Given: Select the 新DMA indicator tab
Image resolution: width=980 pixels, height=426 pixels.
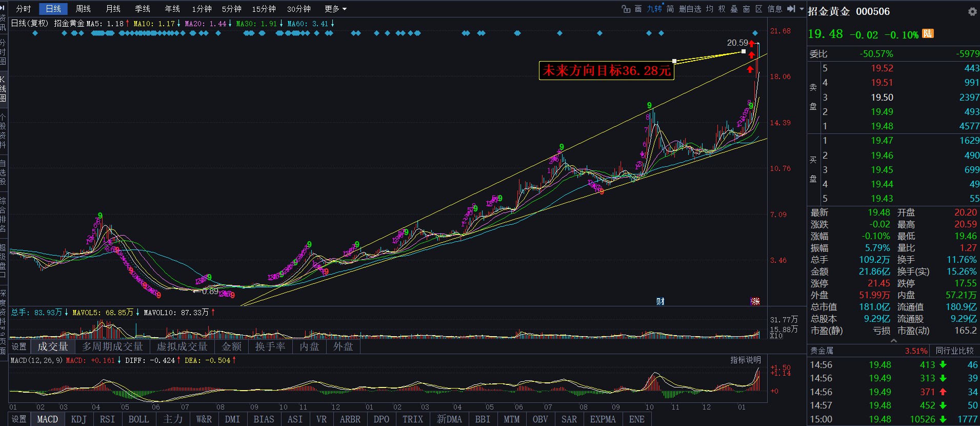Looking at the screenshot, I should point(449,419).
